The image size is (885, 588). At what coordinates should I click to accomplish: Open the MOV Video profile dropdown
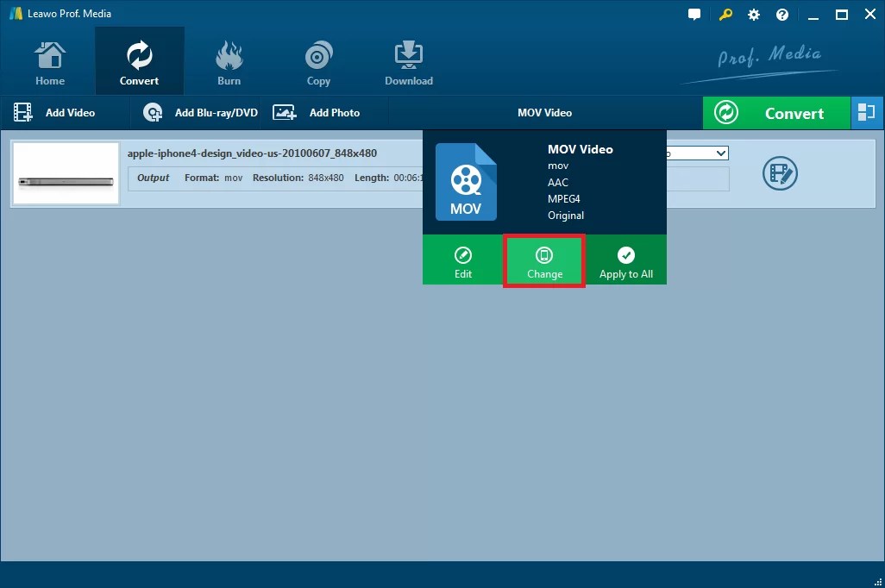pyautogui.click(x=544, y=112)
